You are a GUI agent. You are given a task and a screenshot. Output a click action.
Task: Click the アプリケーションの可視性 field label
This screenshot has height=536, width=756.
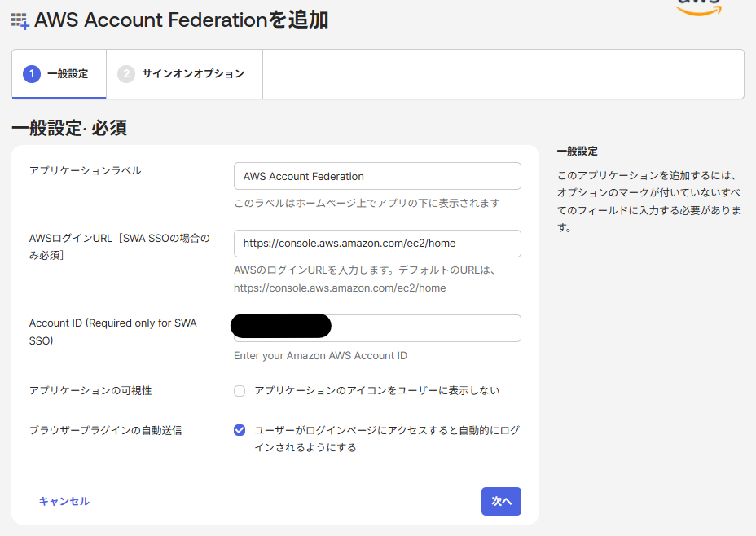[x=90, y=391]
